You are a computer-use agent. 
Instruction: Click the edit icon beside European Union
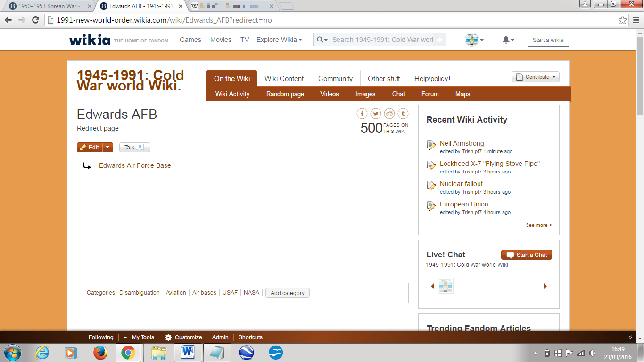pyautogui.click(x=431, y=206)
